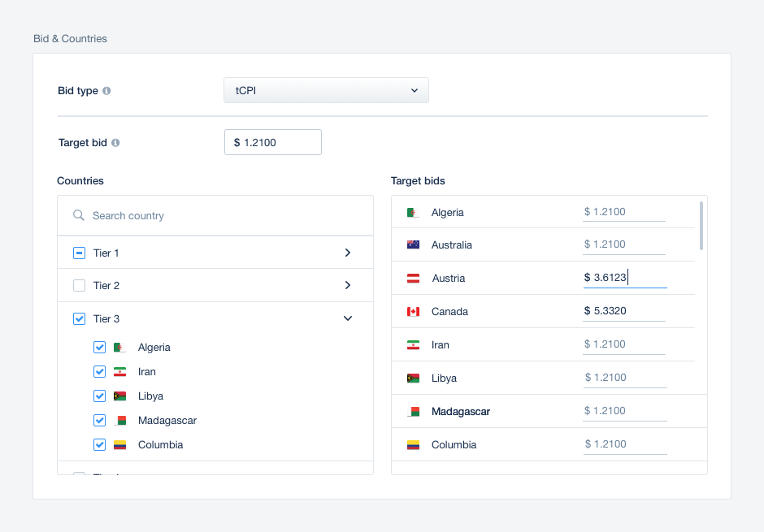Uncheck the Columbia checkbox
The width and height of the screenshot is (764, 532).
[99, 445]
